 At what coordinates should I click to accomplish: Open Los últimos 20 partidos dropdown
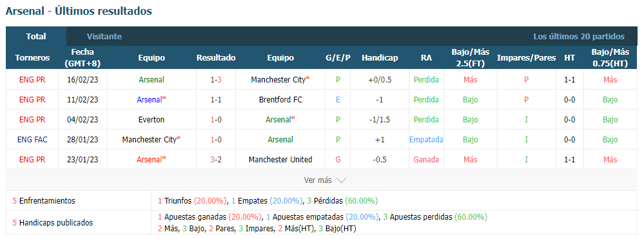point(579,36)
